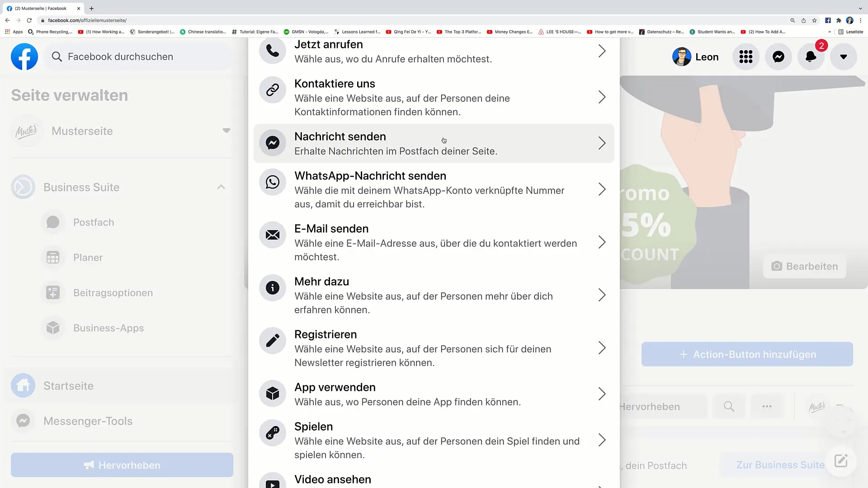Select the Jetzt anrufen option

(x=434, y=51)
